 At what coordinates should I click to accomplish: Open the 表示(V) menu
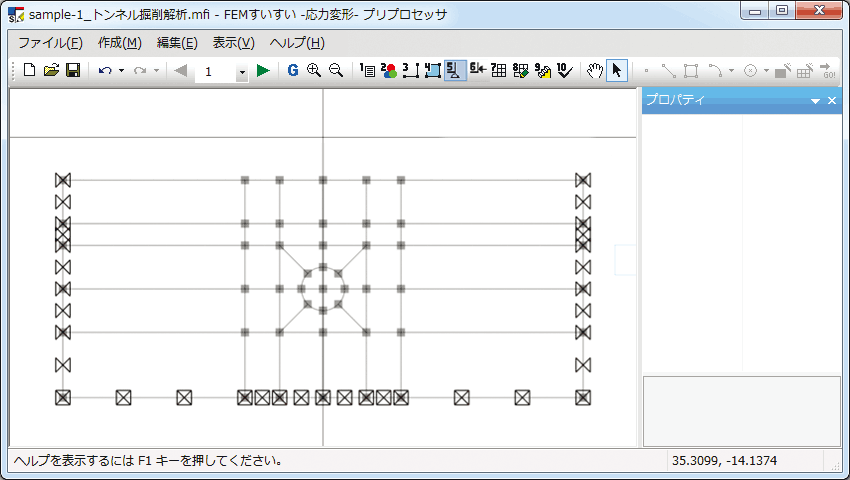(x=234, y=43)
